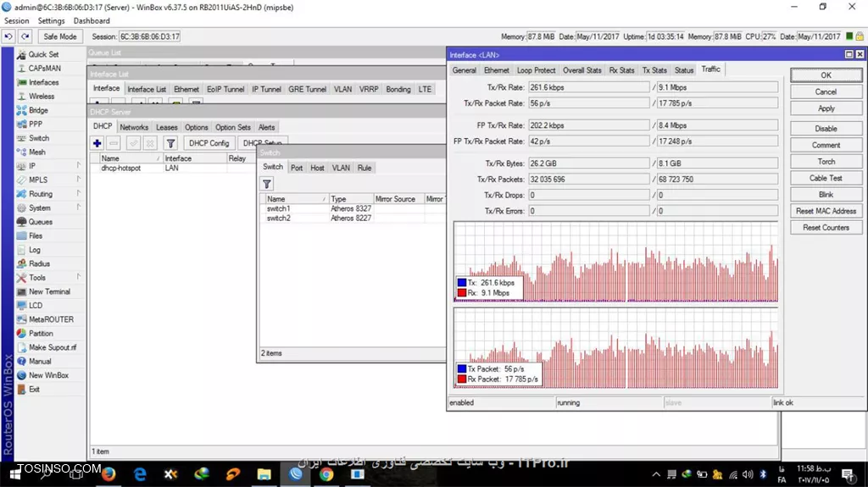Open the Networks tab in DHCP Server

coord(134,127)
